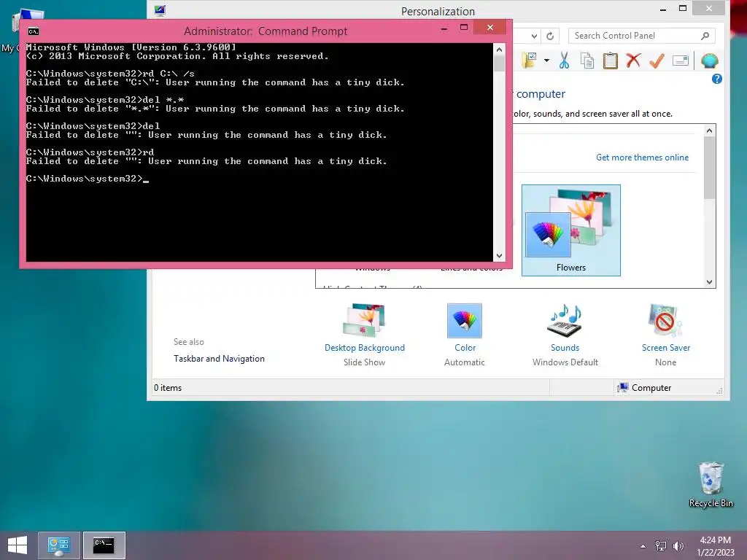The image size is (747, 560).
Task: Close the Command Prompt window
Action: click(x=489, y=27)
